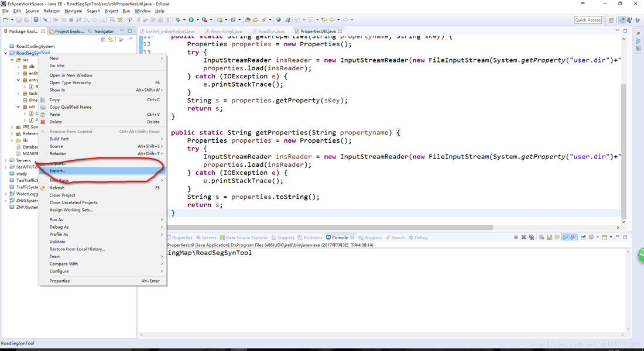
Task: Expand the db package node
Action: pyautogui.click(x=18, y=67)
